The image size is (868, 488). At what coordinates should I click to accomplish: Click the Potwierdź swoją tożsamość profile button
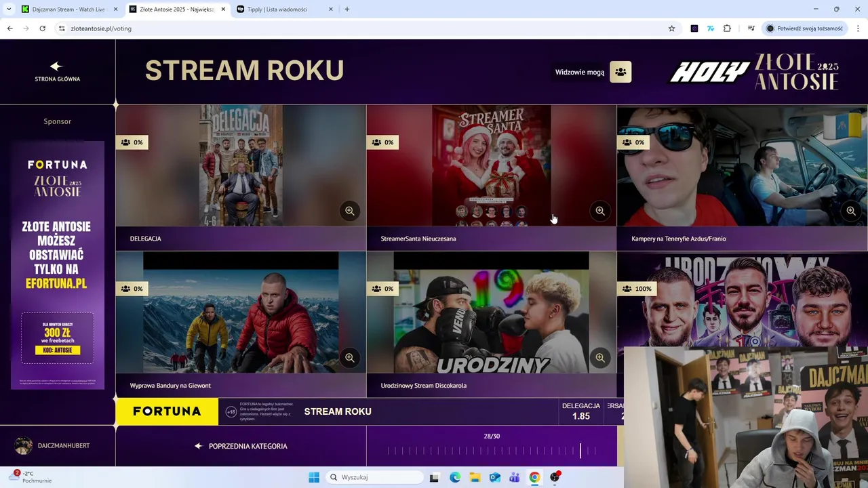tap(804, 28)
